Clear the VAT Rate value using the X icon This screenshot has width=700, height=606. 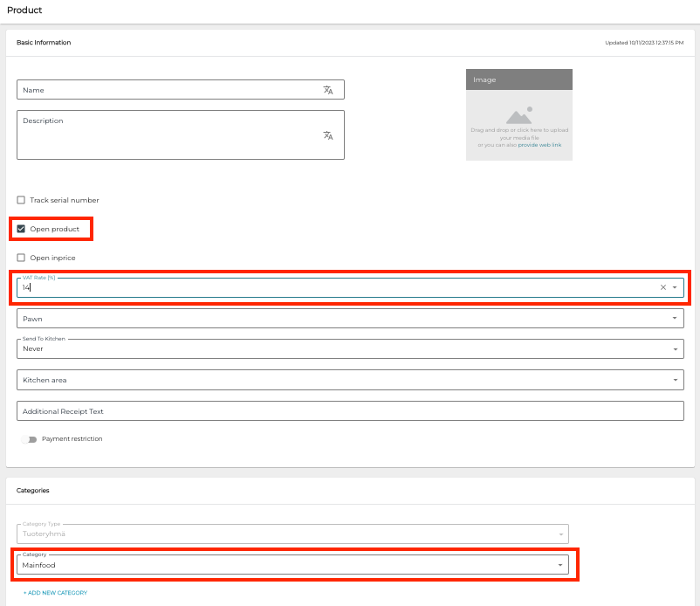pos(662,286)
